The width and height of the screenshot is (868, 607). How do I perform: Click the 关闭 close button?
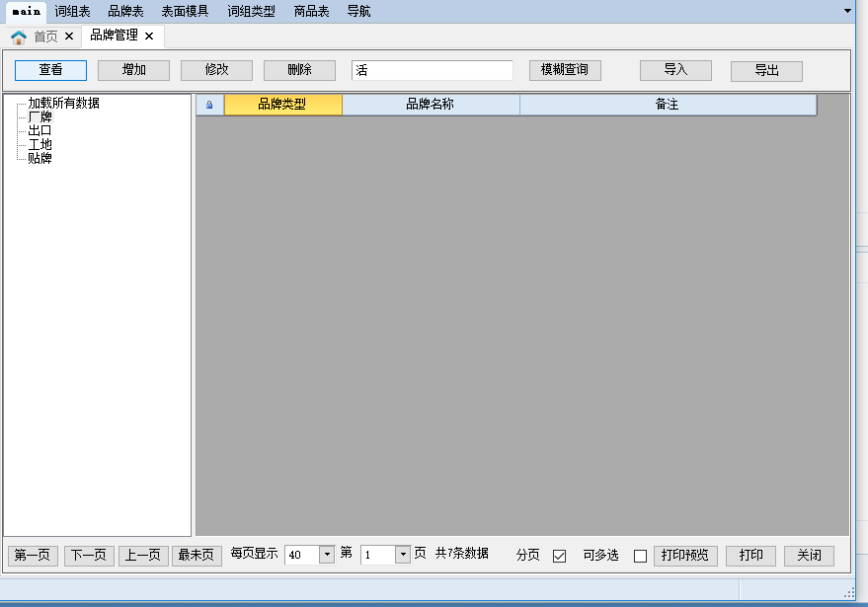(x=810, y=556)
